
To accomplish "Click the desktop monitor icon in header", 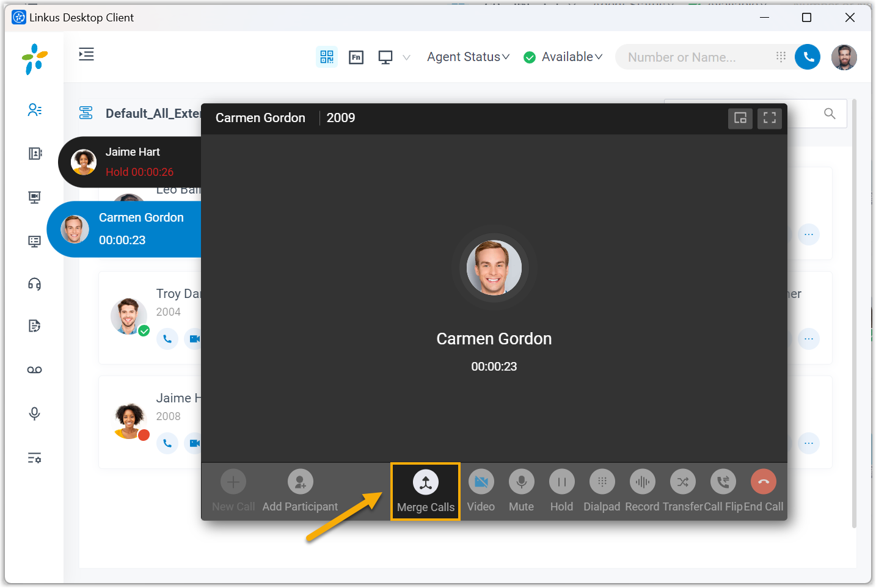I will pyautogui.click(x=385, y=57).
